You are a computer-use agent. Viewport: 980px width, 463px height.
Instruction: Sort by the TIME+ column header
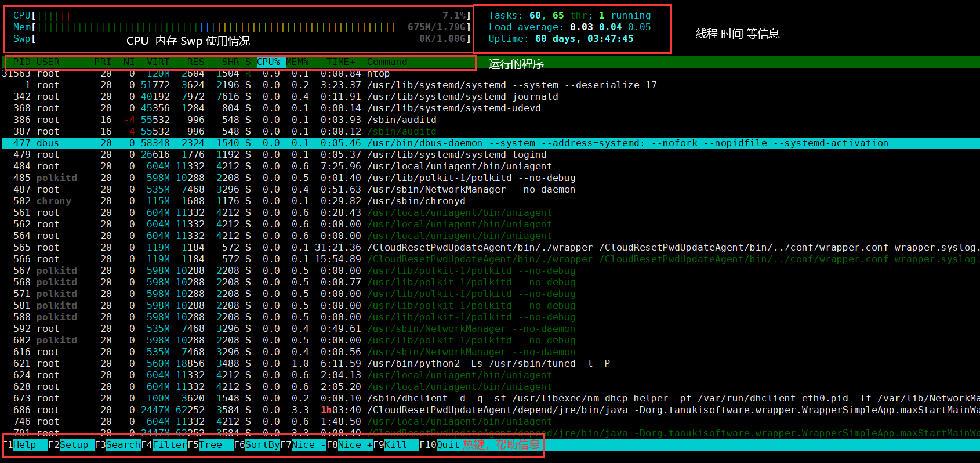pos(341,62)
